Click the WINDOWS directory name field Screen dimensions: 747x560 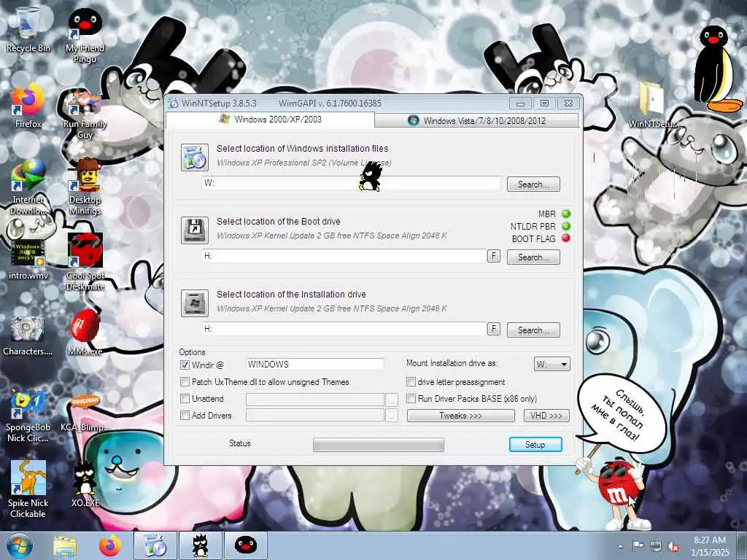(x=314, y=365)
